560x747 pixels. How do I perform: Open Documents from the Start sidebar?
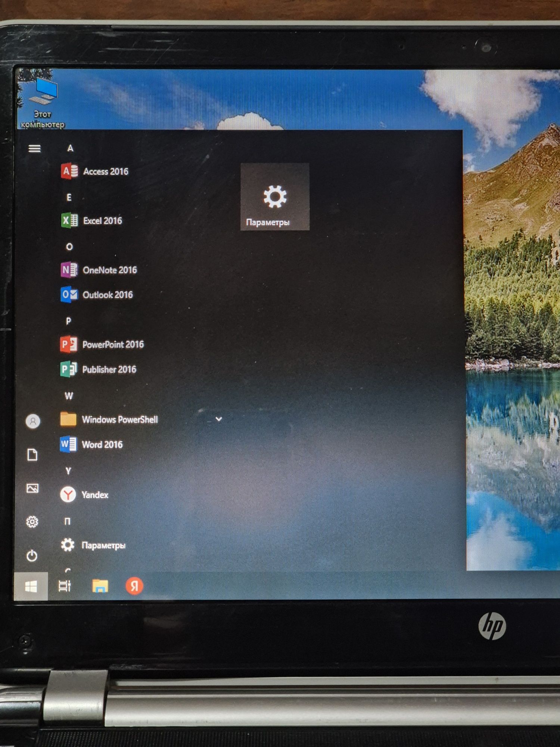point(32,455)
